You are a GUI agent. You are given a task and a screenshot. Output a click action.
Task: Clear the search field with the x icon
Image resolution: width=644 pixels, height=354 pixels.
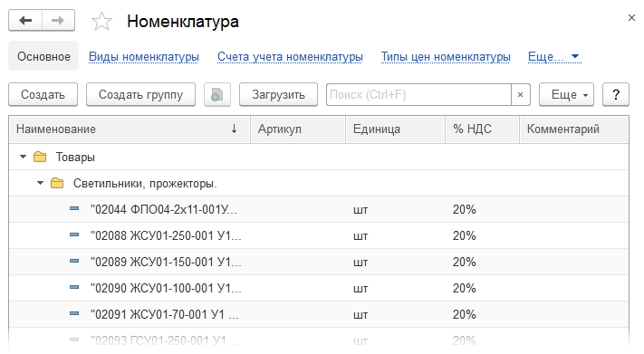(521, 95)
